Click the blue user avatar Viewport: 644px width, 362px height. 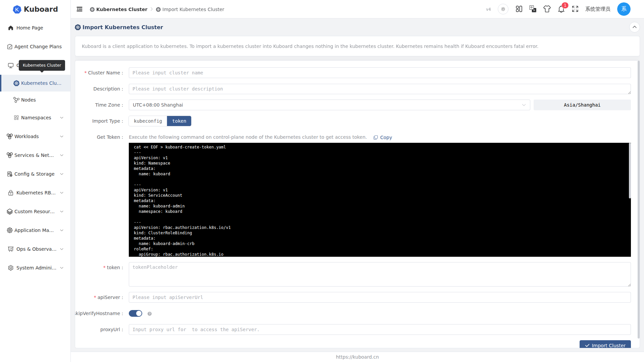point(624,9)
